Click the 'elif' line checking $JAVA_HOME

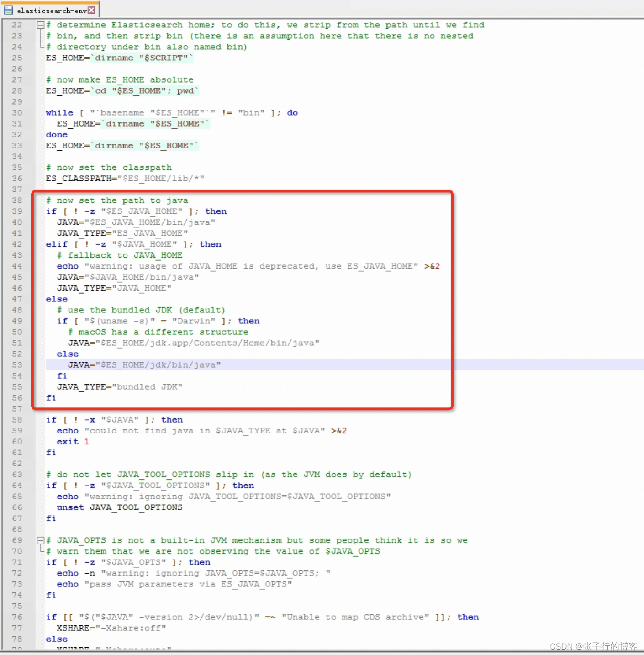tap(133, 244)
